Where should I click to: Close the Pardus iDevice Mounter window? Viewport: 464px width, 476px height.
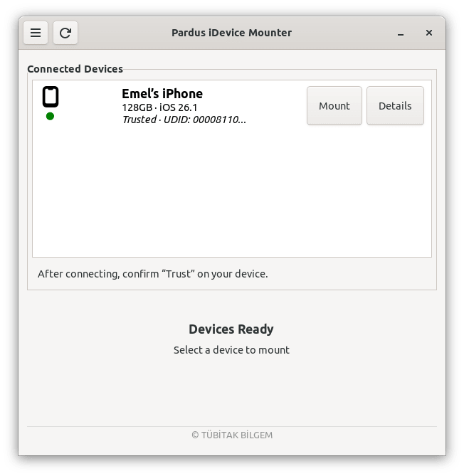click(x=429, y=33)
